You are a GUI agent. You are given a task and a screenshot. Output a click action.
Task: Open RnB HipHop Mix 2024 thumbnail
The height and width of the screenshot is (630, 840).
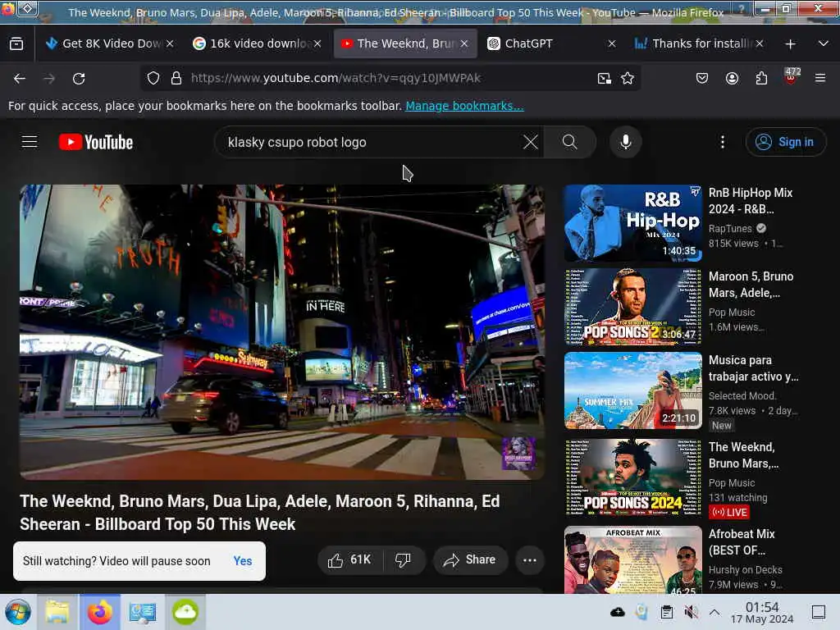[x=632, y=223]
